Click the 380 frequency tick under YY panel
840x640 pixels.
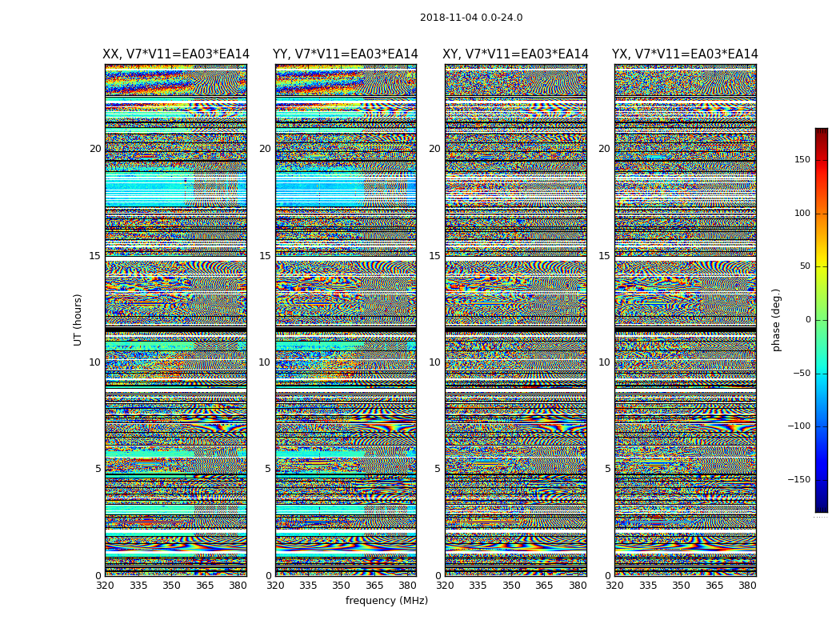tap(408, 586)
